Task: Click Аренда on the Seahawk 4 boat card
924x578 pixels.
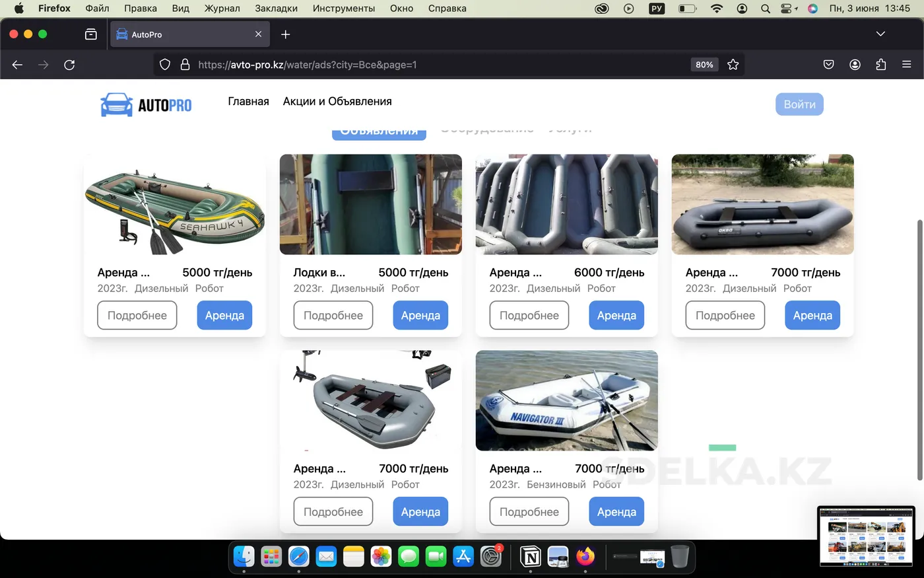Action: pyautogui.click(x=224, y=315)
